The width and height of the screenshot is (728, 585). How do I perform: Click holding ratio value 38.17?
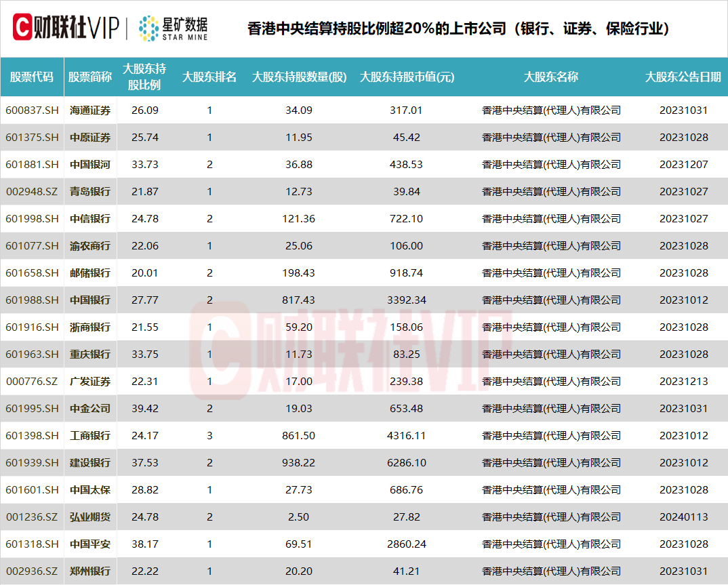tap(145, 544)
